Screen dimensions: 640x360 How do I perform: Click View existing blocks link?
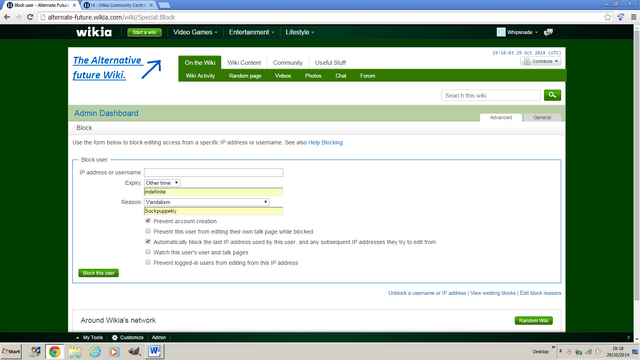click(x=493, y=293)
